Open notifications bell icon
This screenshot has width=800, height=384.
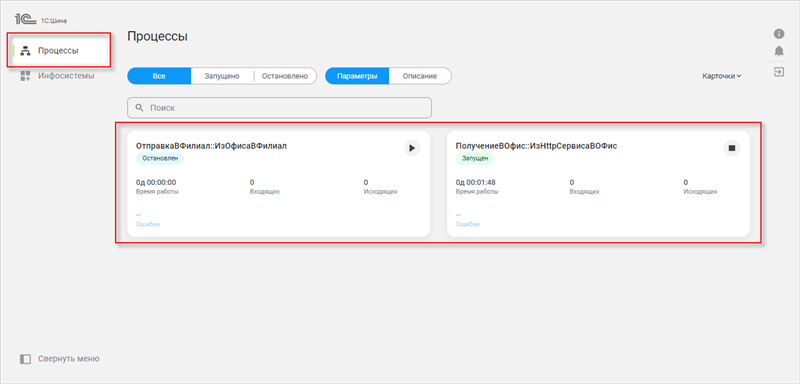tap(779, 51)
